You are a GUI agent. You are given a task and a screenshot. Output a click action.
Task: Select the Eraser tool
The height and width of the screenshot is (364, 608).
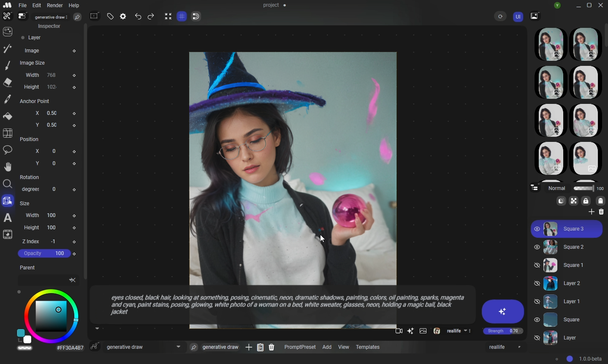click(x=8, y=83)
